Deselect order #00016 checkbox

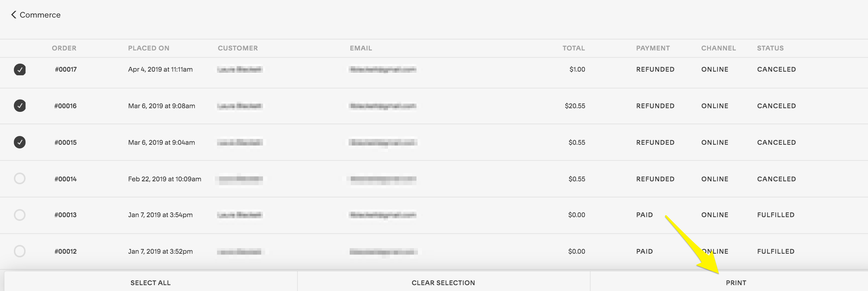20,106
